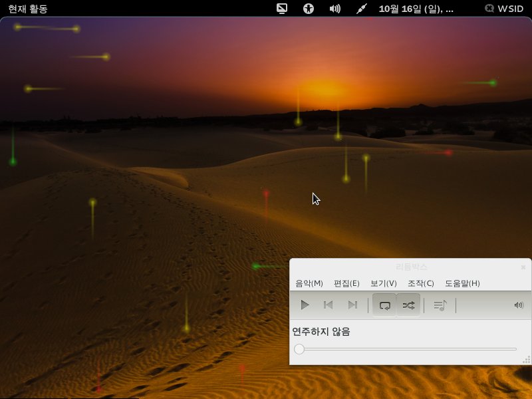Open the Rhythmbox volume control icon
The height and width of the screenshot is (399, 532).
tap(519, 305)
